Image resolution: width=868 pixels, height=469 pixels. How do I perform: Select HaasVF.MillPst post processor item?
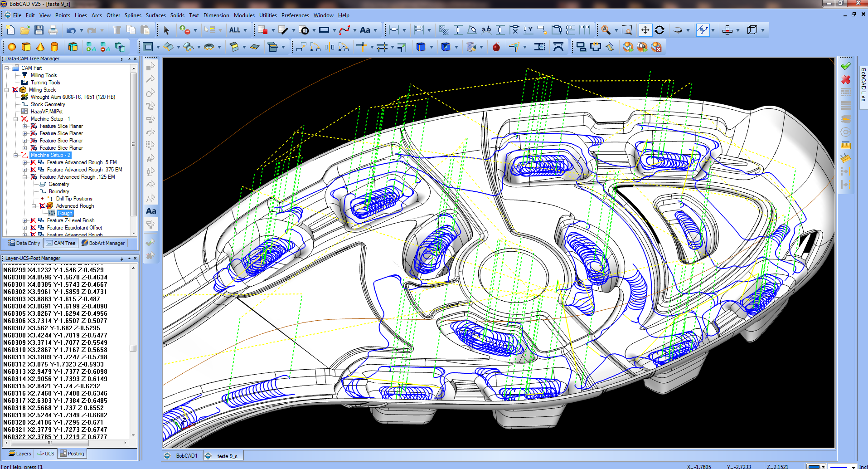(46, 112)
